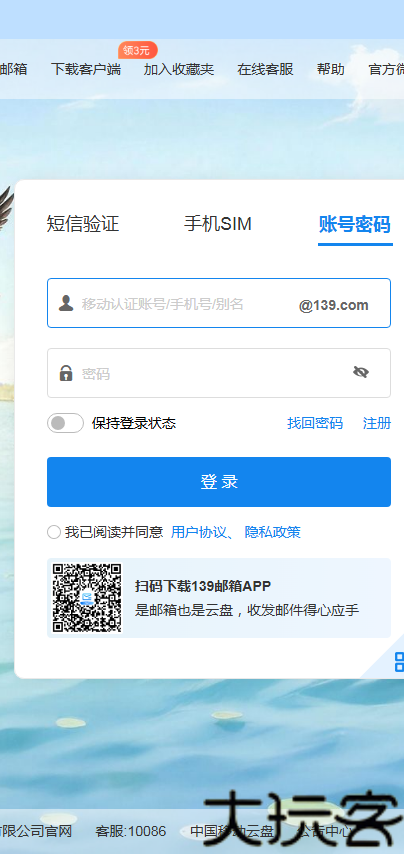Switch to the 手机SIM login tab
This screenshot has width=404, height=855.
tap(218, 224)
